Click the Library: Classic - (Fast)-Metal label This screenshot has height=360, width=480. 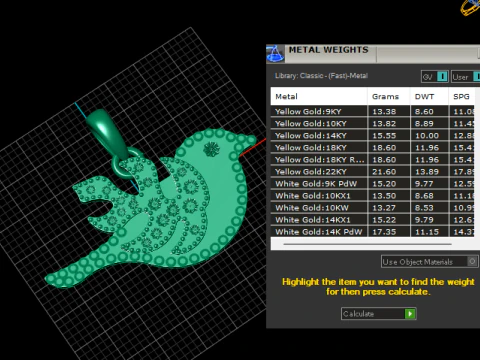click(321, 76)
